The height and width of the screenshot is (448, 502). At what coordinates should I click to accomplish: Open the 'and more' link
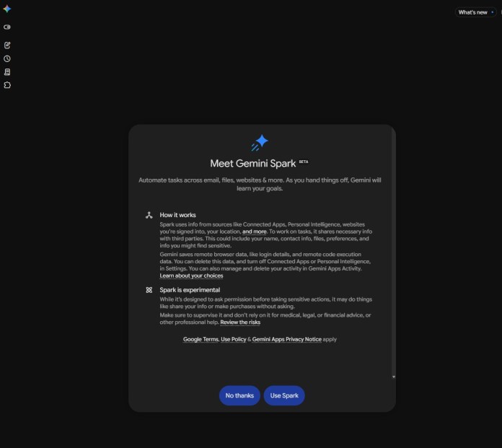(254, 232)
